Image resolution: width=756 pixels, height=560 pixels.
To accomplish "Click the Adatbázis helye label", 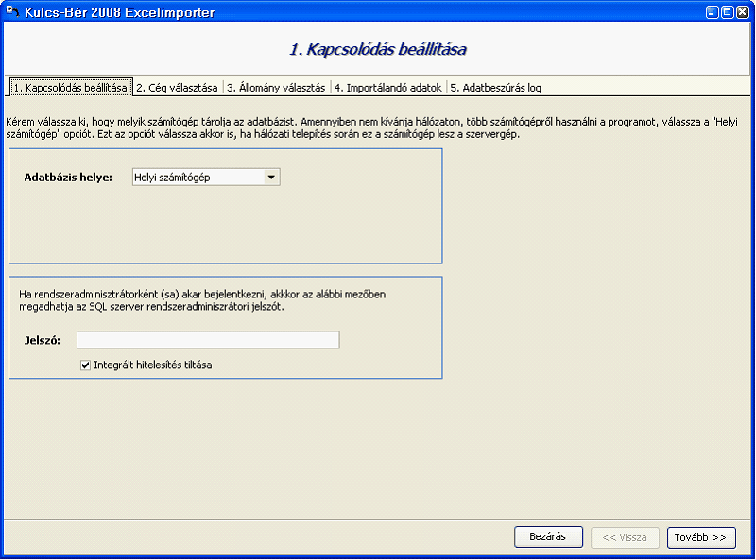I will (68, 178).
